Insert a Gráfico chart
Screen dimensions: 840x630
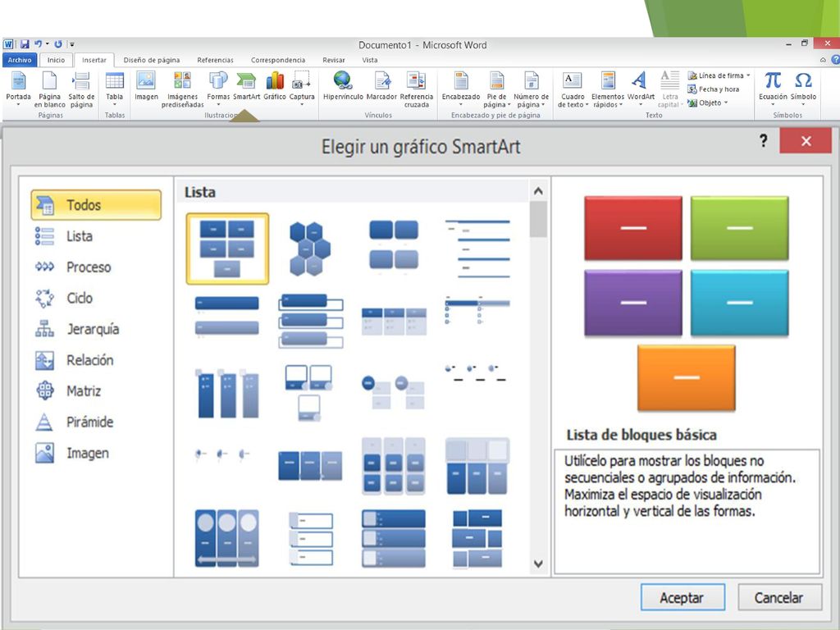pos(274,85)
